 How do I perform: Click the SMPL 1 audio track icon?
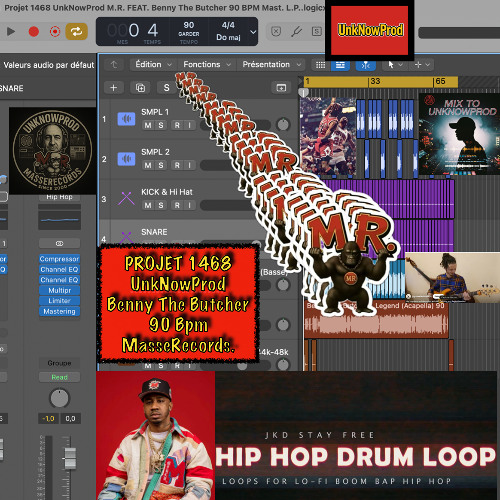point(126,119)
